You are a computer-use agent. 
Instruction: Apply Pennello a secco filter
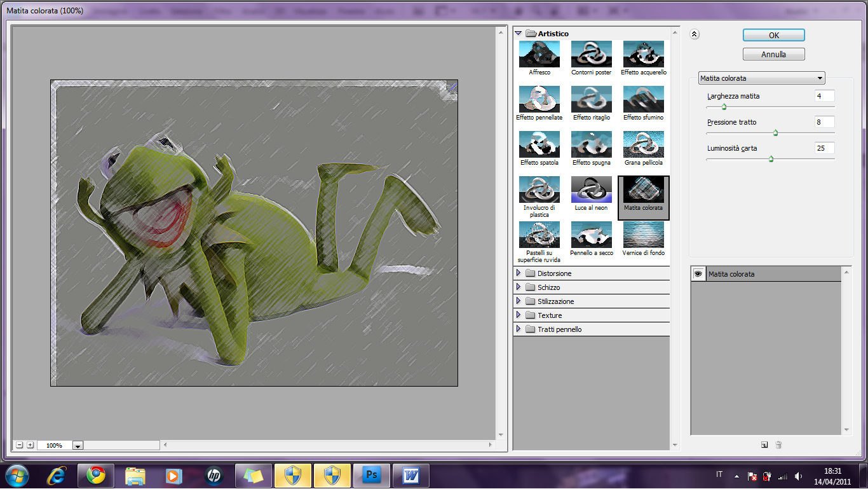click(592, 235)
